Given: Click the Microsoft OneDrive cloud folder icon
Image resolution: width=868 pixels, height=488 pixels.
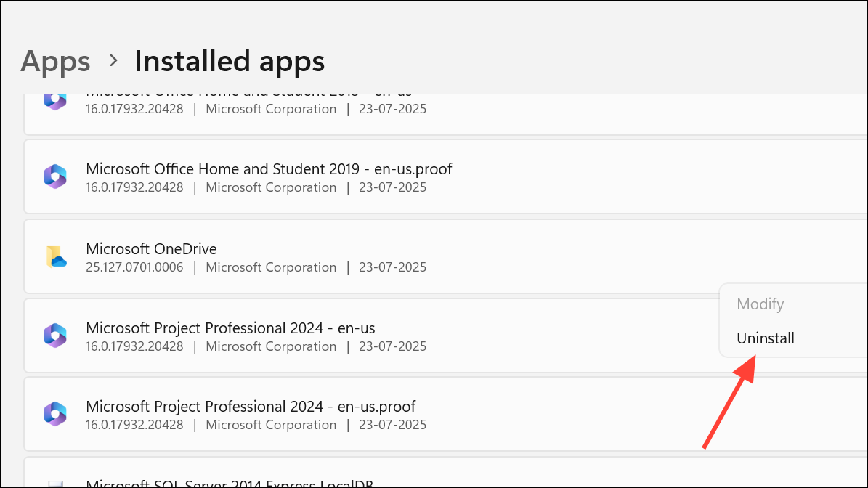Looking at the screenshot, I should [x=55, y=256].
